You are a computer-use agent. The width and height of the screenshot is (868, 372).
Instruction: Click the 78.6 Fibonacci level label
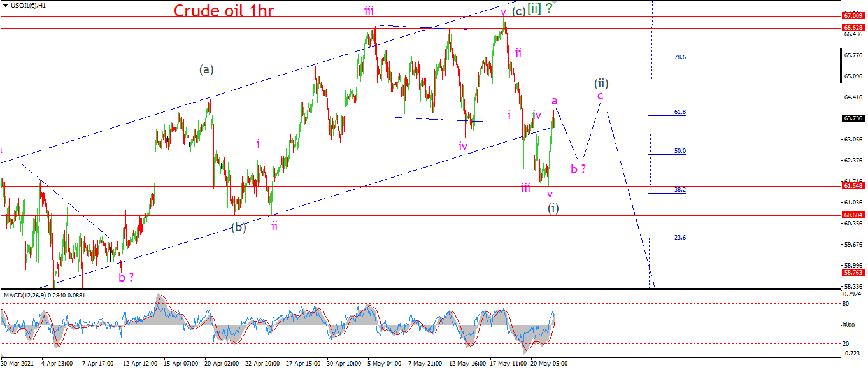point(680,57)
